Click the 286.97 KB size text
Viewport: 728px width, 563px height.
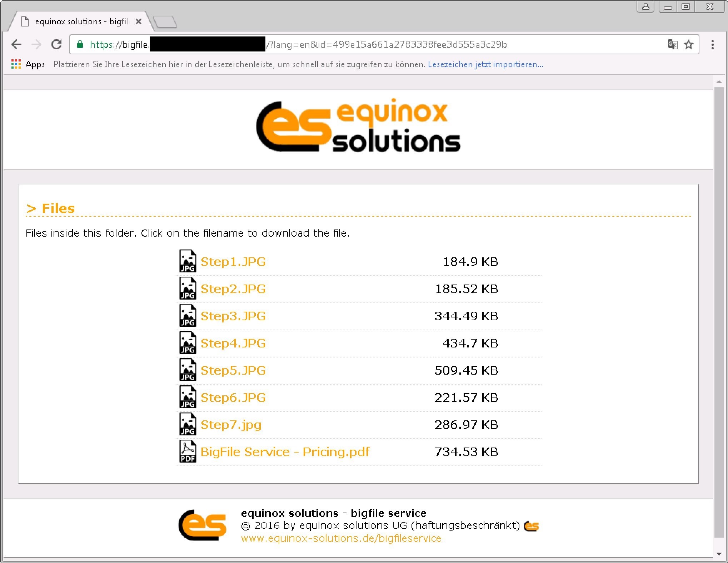pyautogui.click(x=466, y=425)
